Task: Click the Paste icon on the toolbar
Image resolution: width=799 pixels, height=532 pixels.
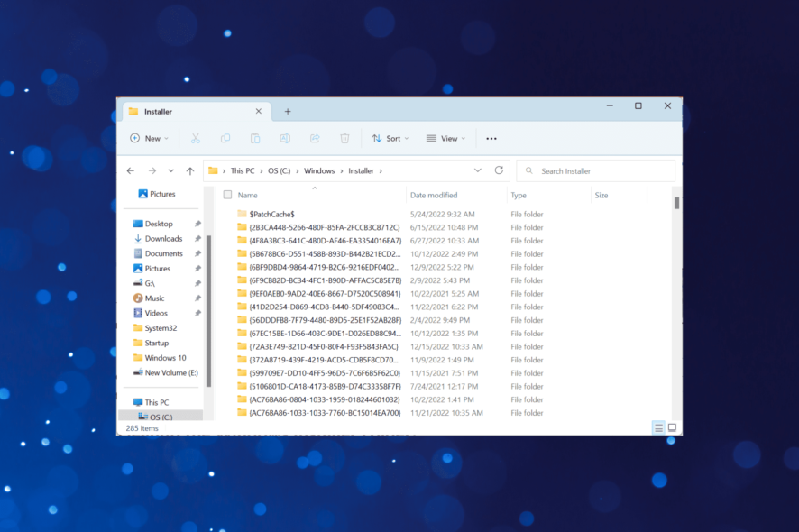Action: pyautogui.click(x=254, y=138)
